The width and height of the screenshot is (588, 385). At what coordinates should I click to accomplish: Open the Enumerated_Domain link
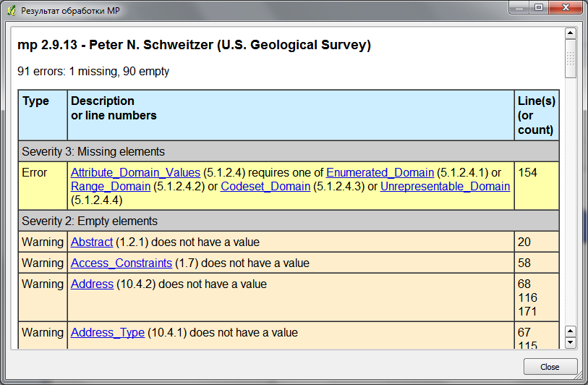380,173
